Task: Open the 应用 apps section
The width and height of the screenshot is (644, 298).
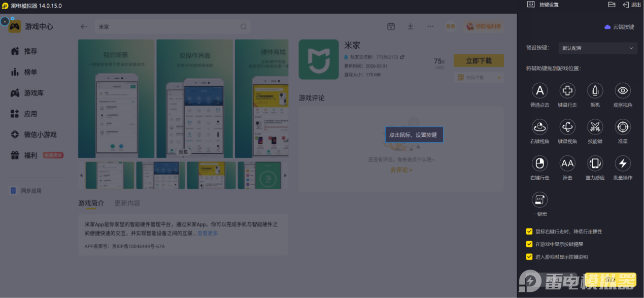Action: point(30,114)
